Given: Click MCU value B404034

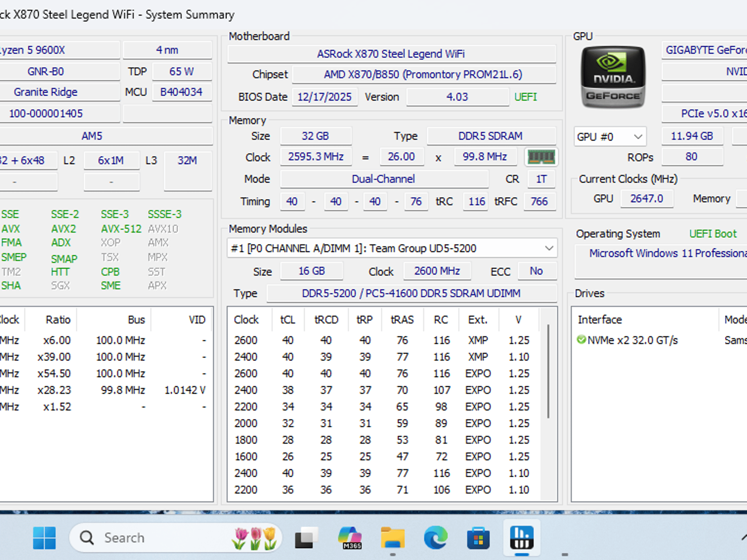Looking at the screenshot, I should [x=182, y=92].
